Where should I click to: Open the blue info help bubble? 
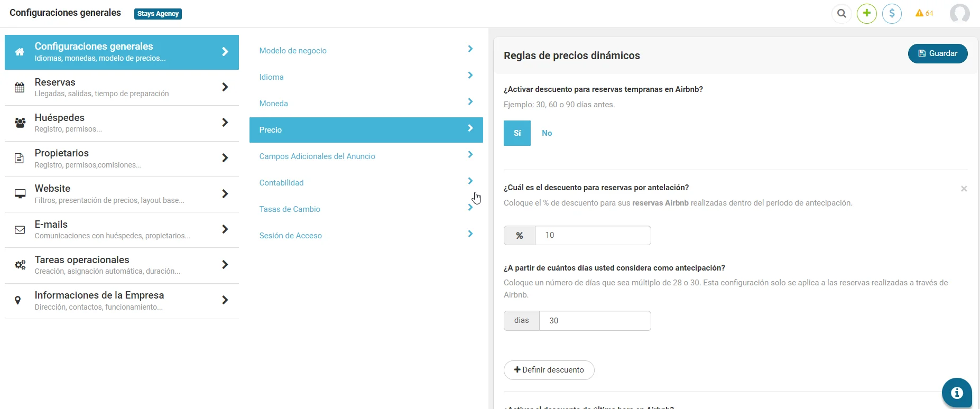pyautogui.click(x=957, y=393)
